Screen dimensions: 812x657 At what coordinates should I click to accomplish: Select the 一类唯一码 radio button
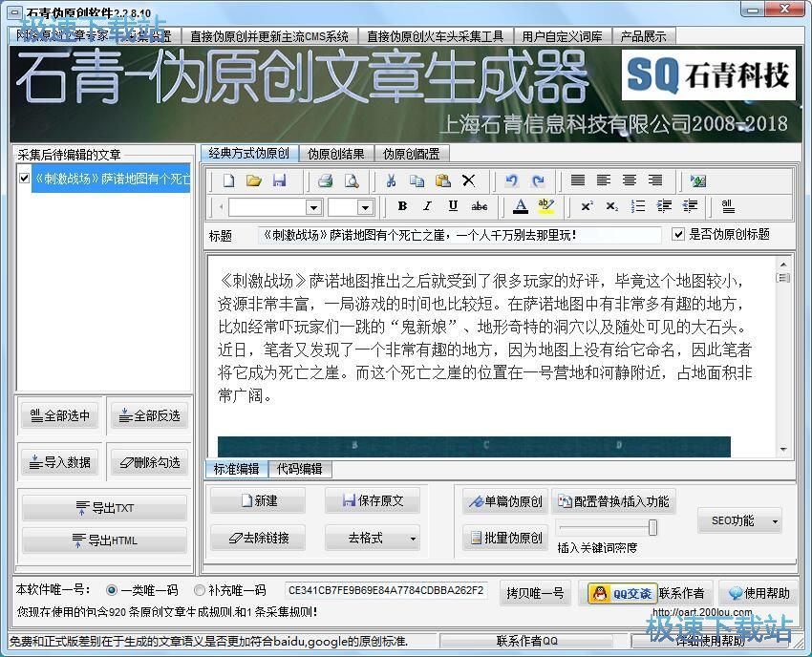click(x=112, y=590)
